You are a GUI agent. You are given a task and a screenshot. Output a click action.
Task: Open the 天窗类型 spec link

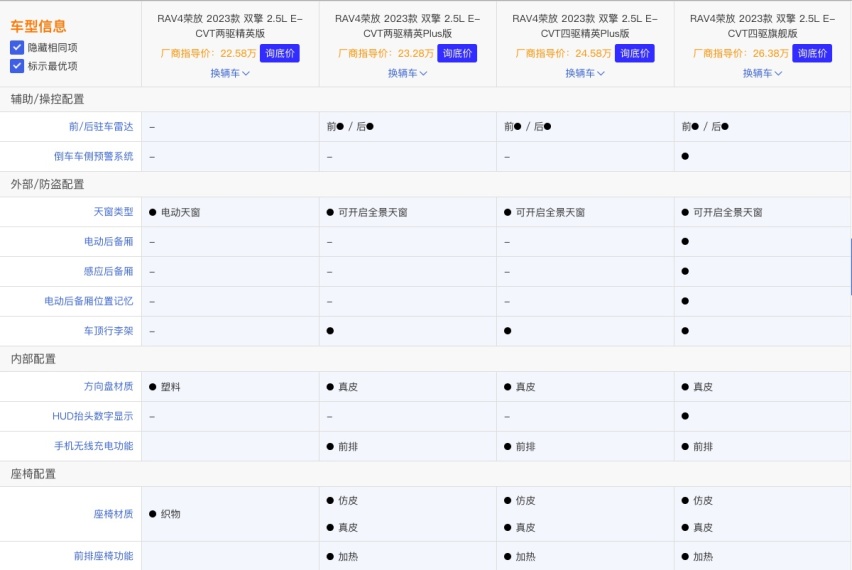113,212
